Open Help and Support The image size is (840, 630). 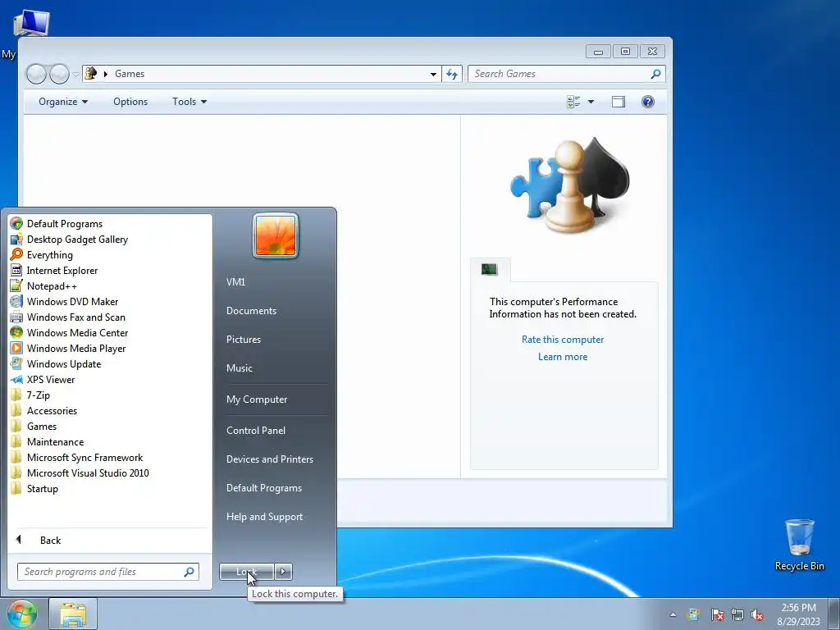coord(264,517)
